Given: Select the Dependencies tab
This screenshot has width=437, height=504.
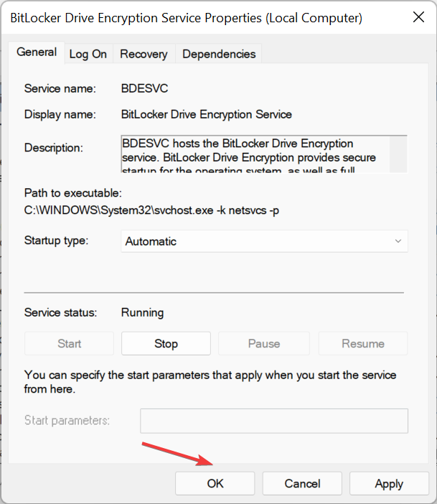Looking at the screenshot, I should coord(219,54).
